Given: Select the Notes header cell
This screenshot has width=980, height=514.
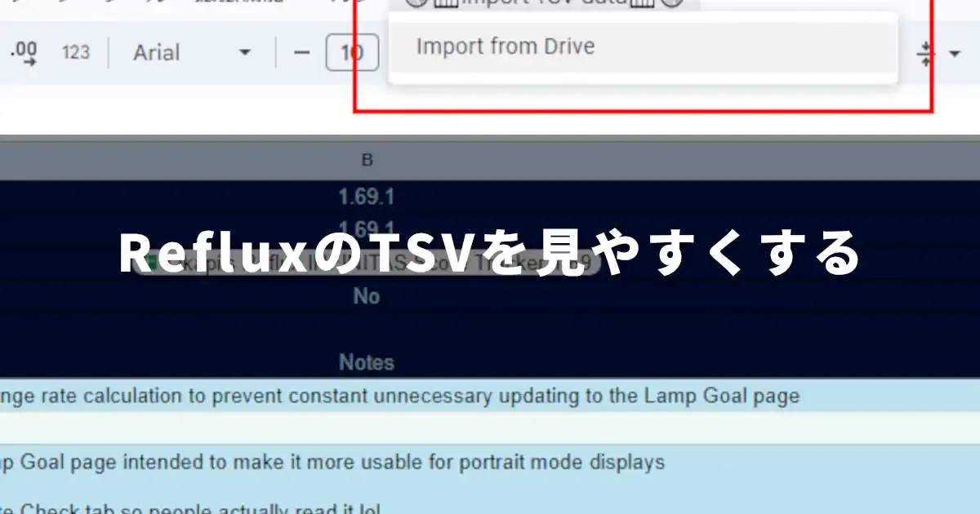Looking at the screenshot, I should (367, 362).
